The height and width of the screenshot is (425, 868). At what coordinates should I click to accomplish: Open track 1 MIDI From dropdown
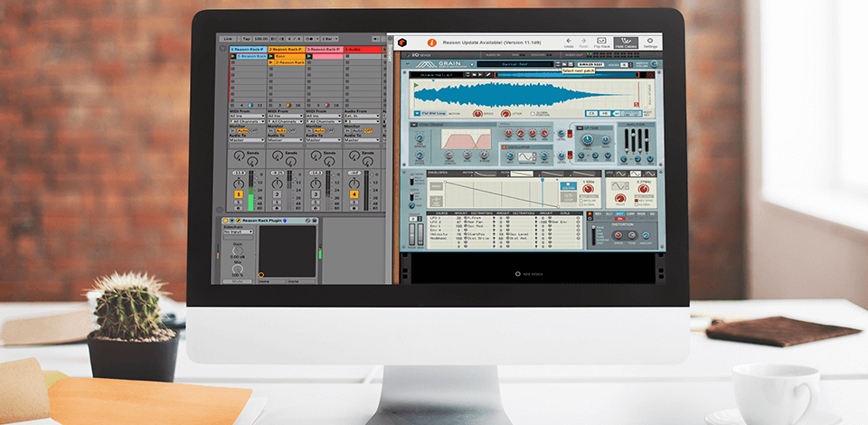tap(246, 116)
